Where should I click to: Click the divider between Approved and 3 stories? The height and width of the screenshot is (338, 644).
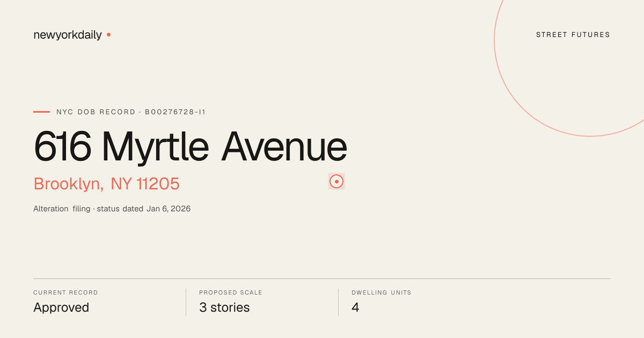click(186, 302)
